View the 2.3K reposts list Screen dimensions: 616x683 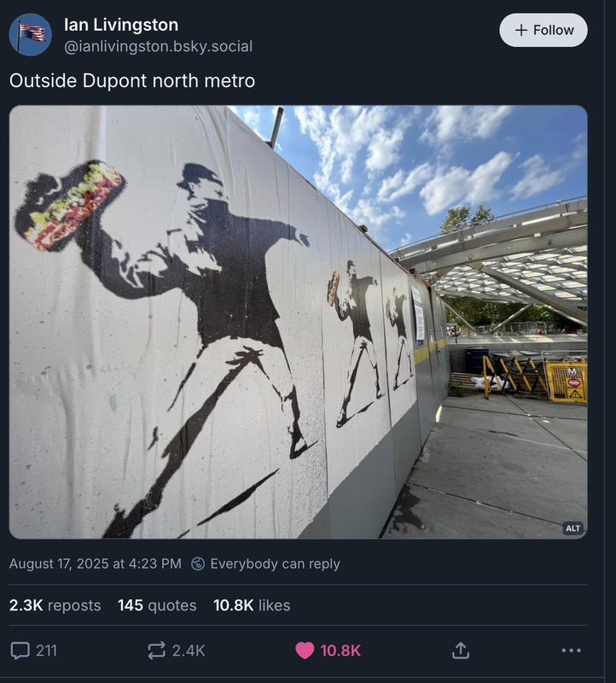click(55, 605)
